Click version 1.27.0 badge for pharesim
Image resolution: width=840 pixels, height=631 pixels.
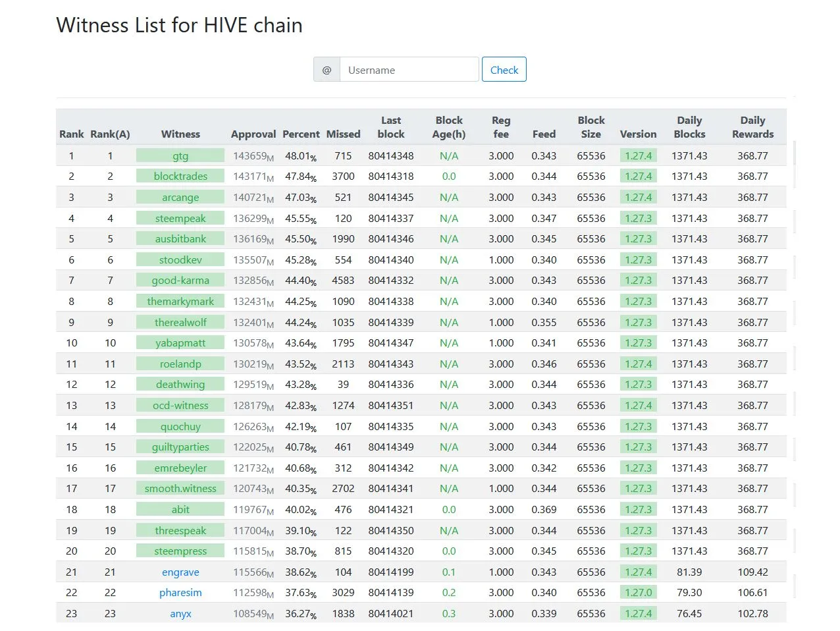point(638,593)
